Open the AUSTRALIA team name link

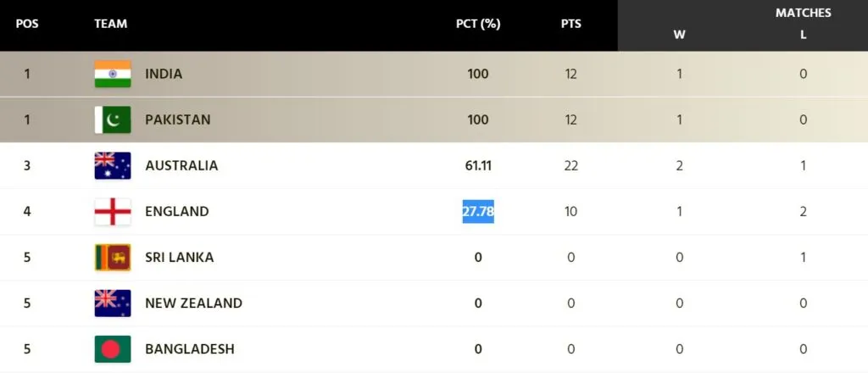click(x=181, y=165)
